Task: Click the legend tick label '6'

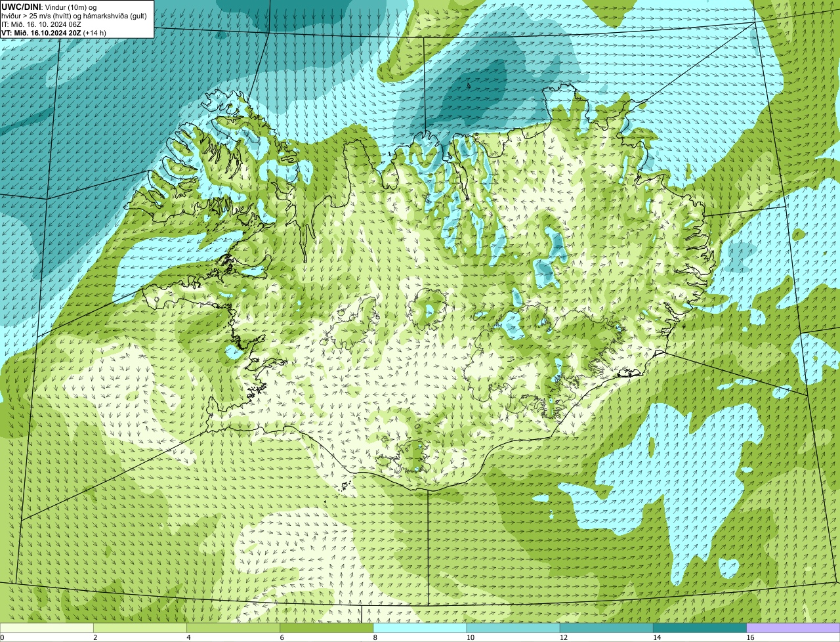Action: click(x=282, y=637)
